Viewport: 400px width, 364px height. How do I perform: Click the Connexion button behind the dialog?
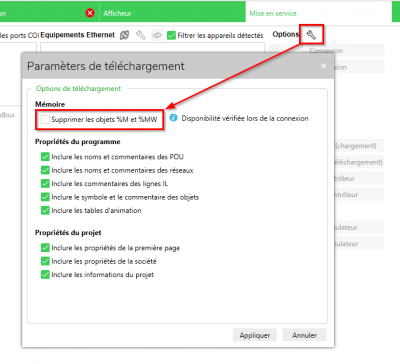(326, 50)
